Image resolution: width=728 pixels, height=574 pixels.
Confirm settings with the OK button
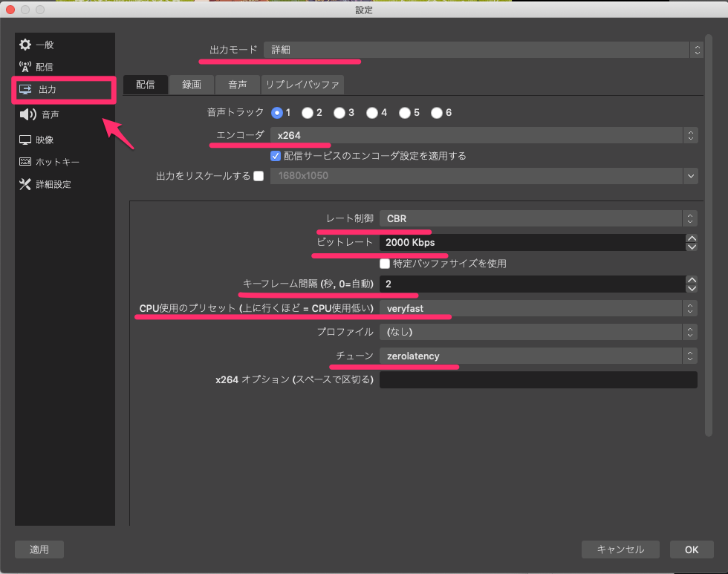pos(692,549)
